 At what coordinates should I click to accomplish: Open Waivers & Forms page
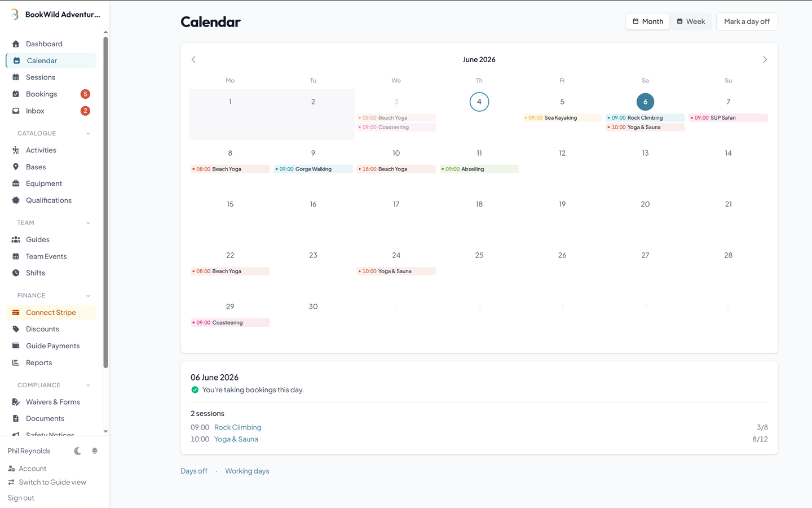pos(51,402)
